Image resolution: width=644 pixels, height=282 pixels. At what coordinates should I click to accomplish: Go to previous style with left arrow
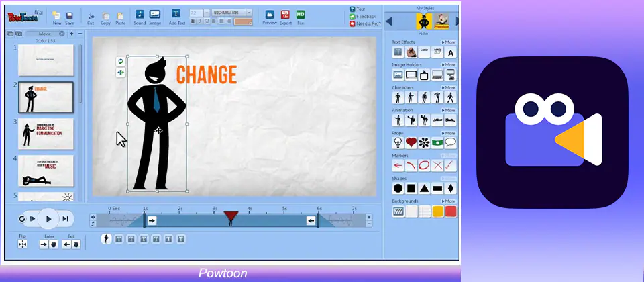click(388, 21)
